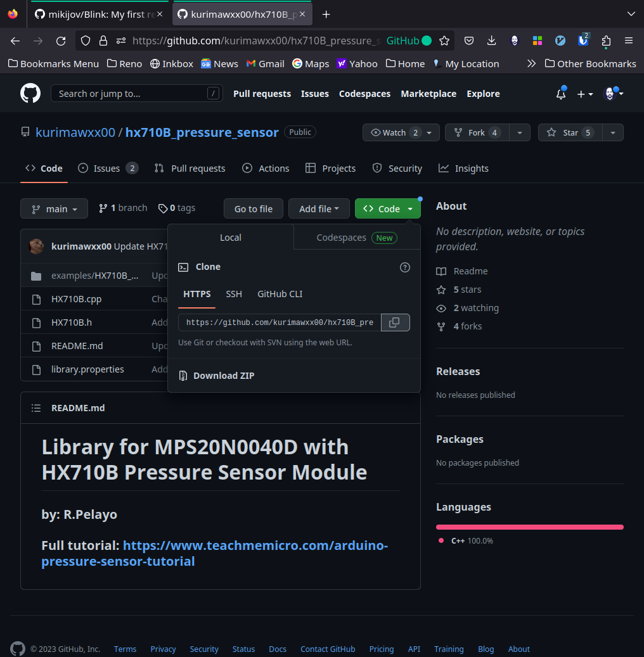Select the HTTPS clone URL text field
Image resolution: width=644 pixels, height=657 pixels.
pos(280,322)
